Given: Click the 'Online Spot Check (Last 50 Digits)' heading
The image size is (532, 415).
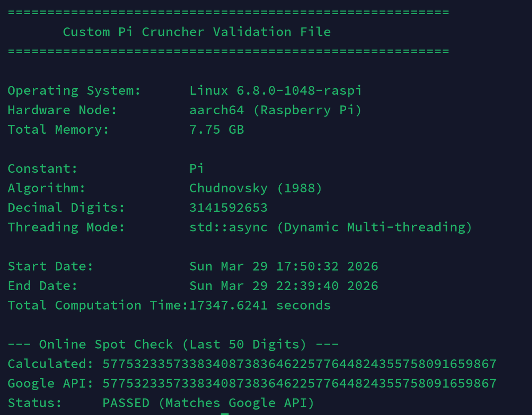Looking at the screenshot, I should (x=173, y=344).
